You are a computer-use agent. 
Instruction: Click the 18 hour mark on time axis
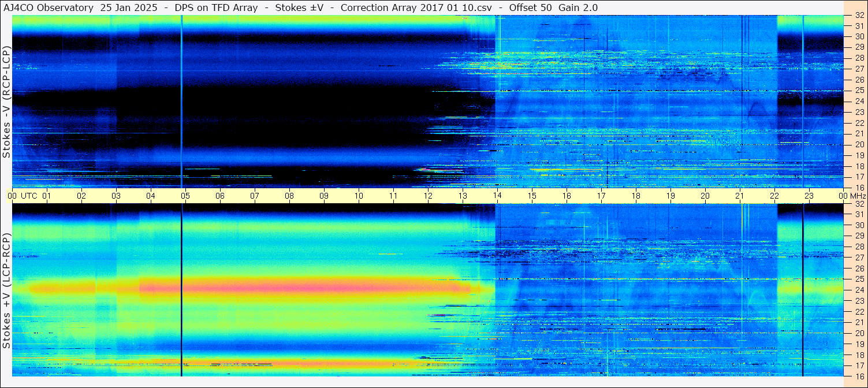636,196
